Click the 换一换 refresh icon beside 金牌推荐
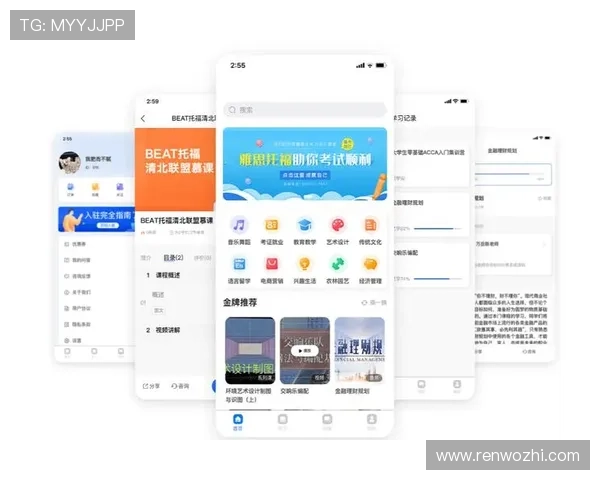The image size is (600, 480). tap(364, 303)
